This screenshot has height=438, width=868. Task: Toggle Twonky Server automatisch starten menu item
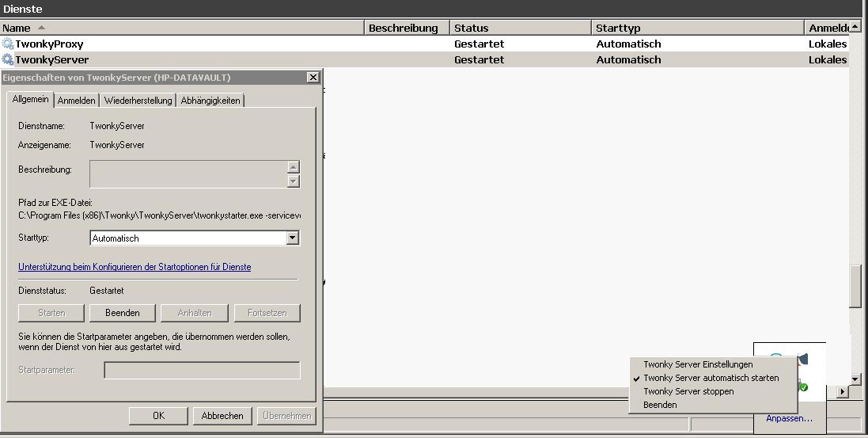click(711, 378)
